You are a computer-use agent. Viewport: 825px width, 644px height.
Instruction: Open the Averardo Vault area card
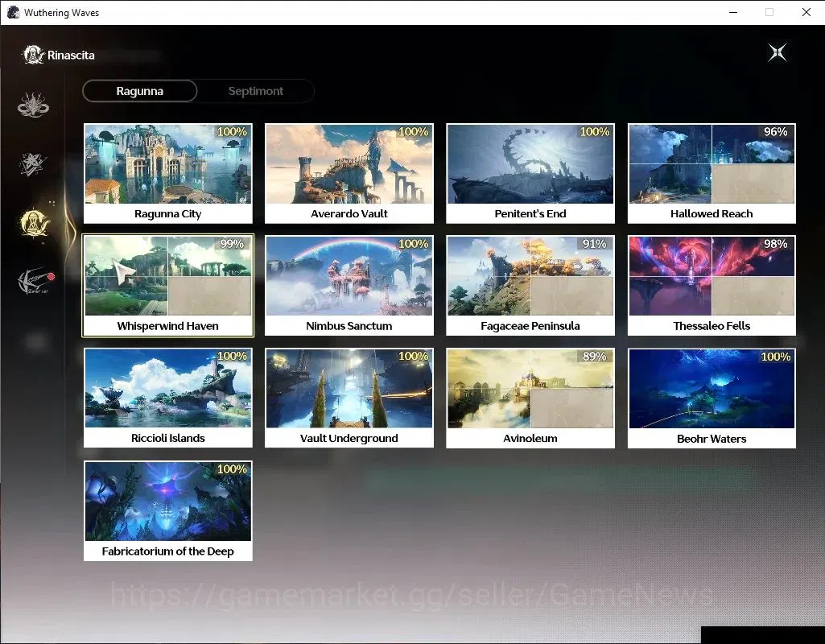point(349,174)
